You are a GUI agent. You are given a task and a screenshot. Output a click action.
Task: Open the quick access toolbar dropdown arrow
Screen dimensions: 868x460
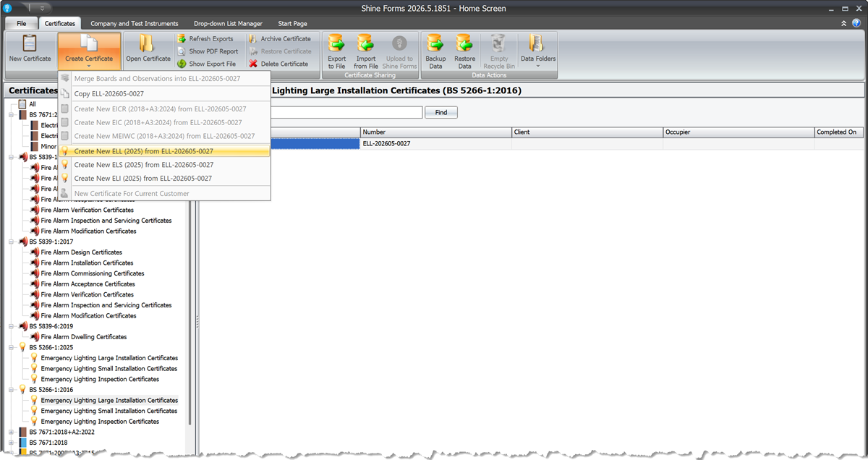(x=44, y=8)
